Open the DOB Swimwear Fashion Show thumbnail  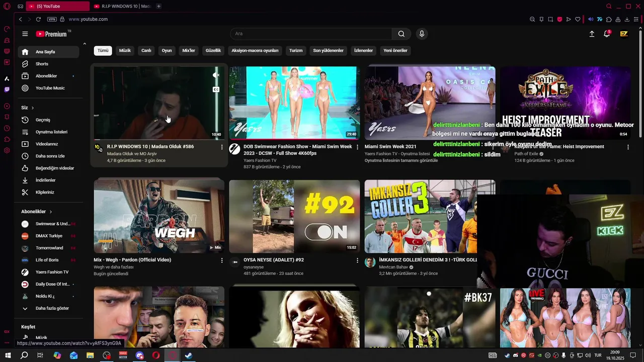point(294,103)
